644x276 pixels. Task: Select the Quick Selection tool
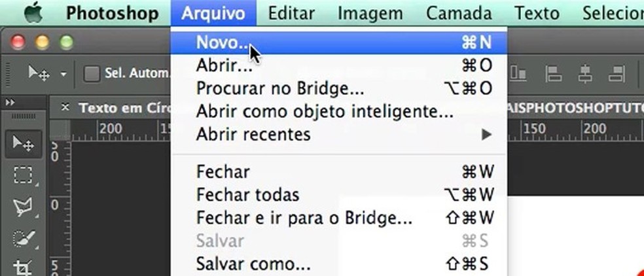pyautogui.click(x=24, y=237)
